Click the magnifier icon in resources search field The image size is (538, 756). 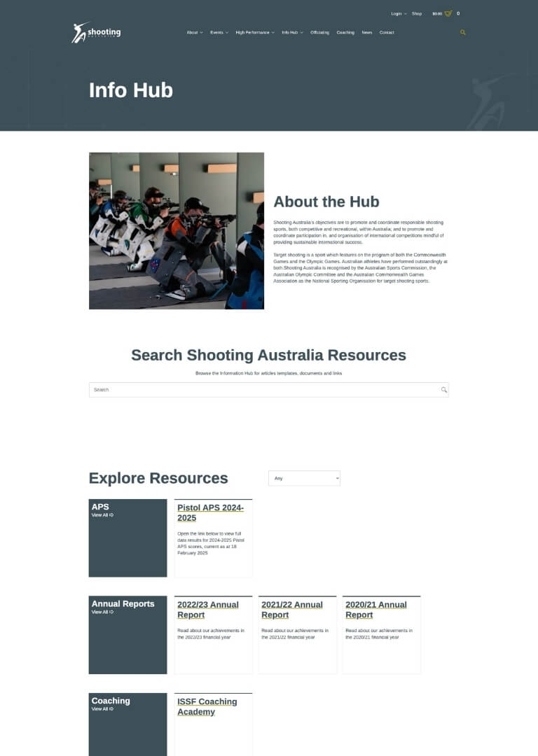point(444,390)
